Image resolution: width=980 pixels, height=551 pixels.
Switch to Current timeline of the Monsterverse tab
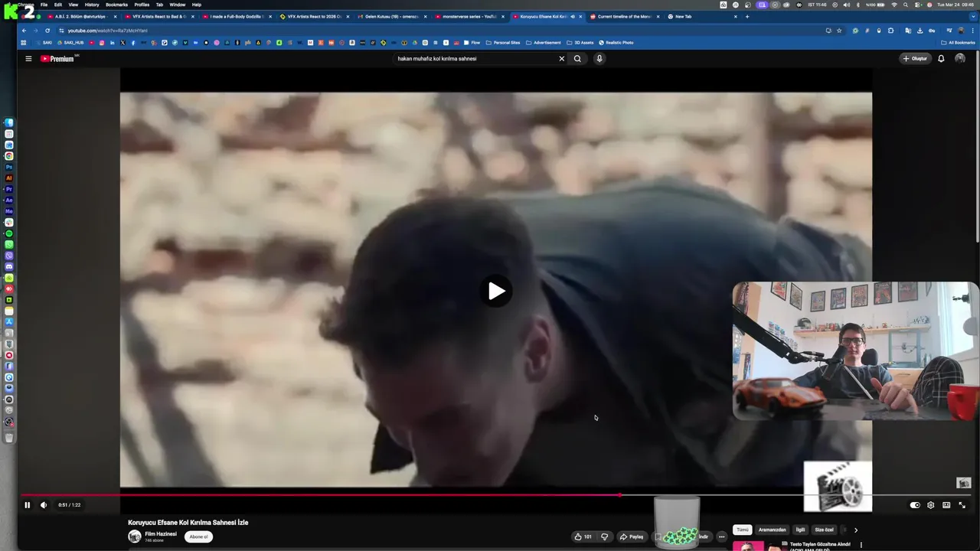[624, 16]
